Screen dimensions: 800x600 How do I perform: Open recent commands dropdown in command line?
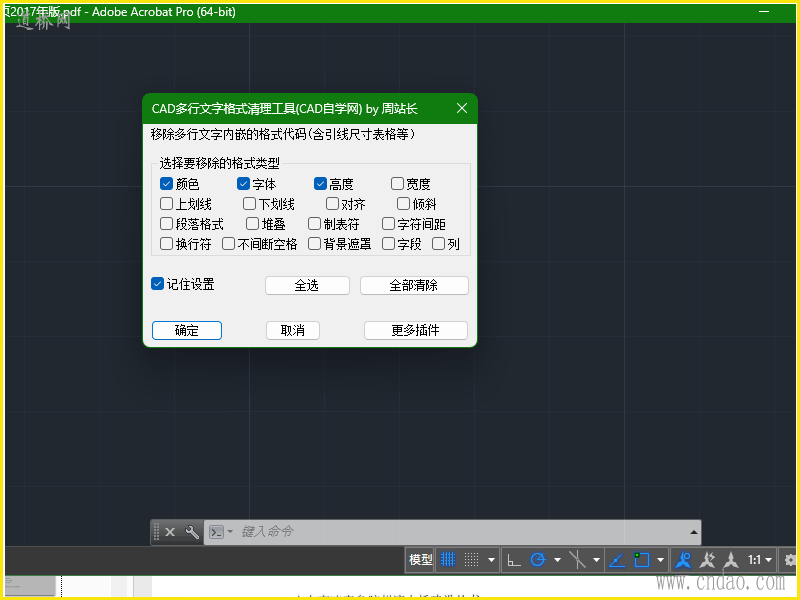click(230, 532)
